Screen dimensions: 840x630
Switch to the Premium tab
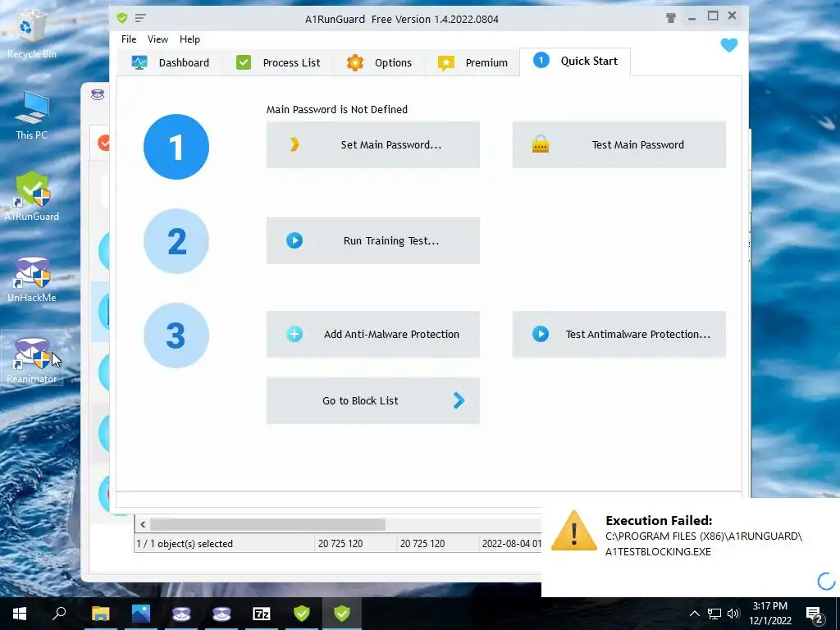472,62
